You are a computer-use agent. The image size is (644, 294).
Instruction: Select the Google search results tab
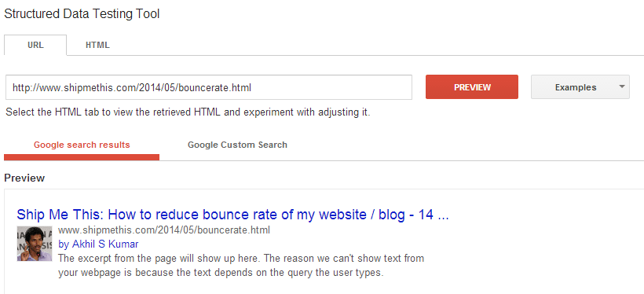pyautogui.click(x=82, y=145)
